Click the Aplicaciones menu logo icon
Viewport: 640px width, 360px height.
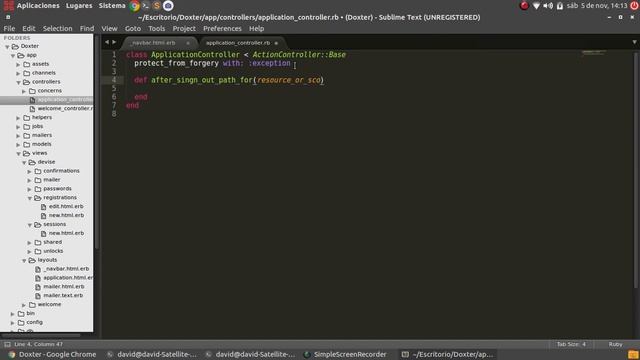[x=9, y=6]
